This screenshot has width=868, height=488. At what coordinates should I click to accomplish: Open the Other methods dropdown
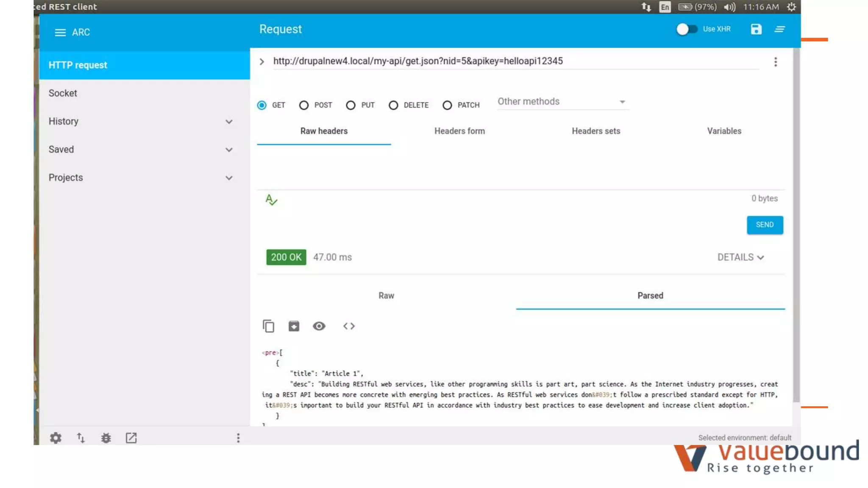point(562,102)
